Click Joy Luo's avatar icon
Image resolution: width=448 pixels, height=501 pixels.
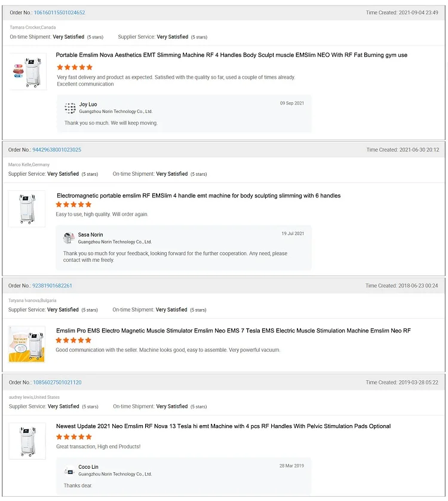tap(70, 108)
